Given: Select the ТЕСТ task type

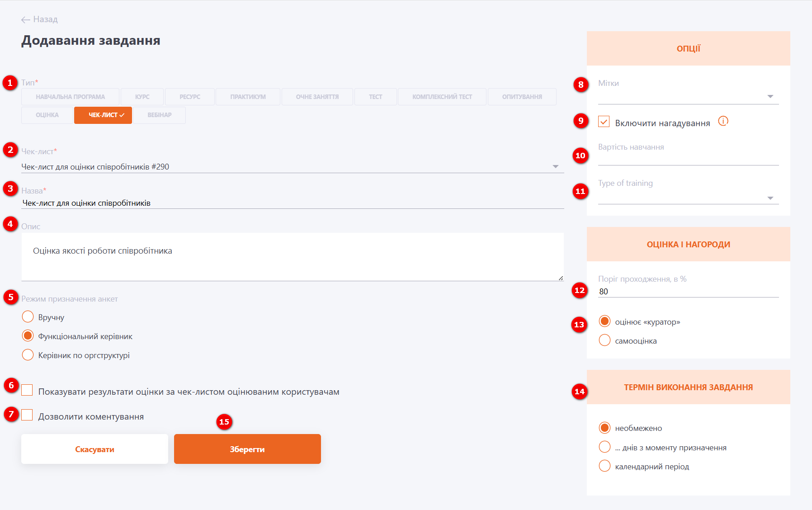Looking at the screenshot, I should [x=375, y=97].
